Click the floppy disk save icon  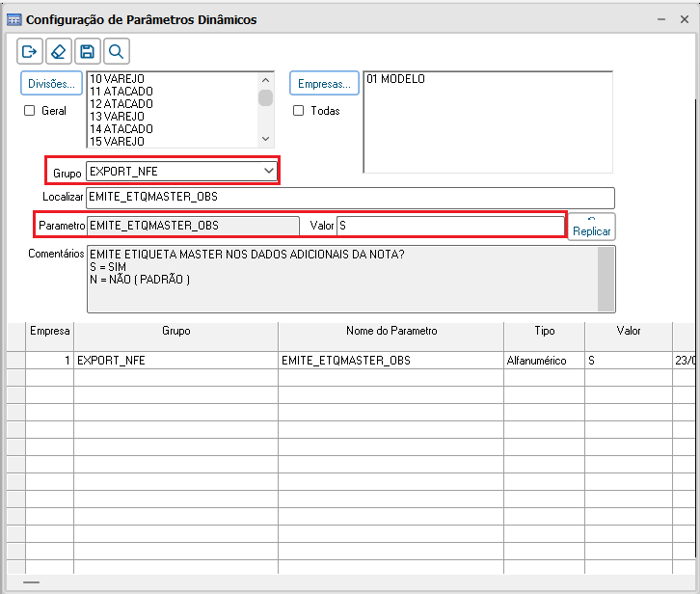[88, 51]
